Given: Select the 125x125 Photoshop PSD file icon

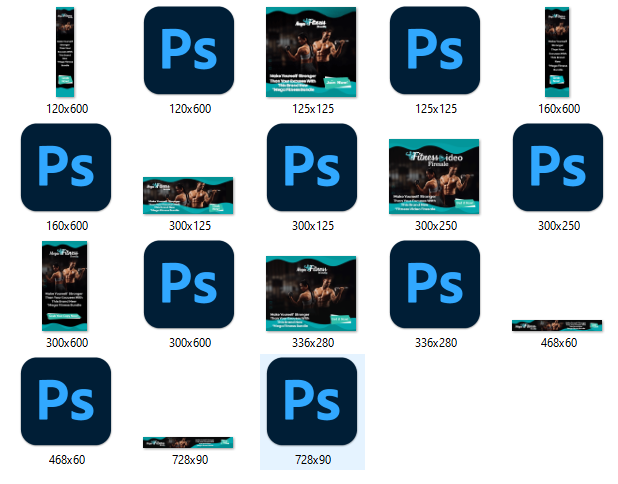Looking at the screenshot, I should [x=435, y=50].
